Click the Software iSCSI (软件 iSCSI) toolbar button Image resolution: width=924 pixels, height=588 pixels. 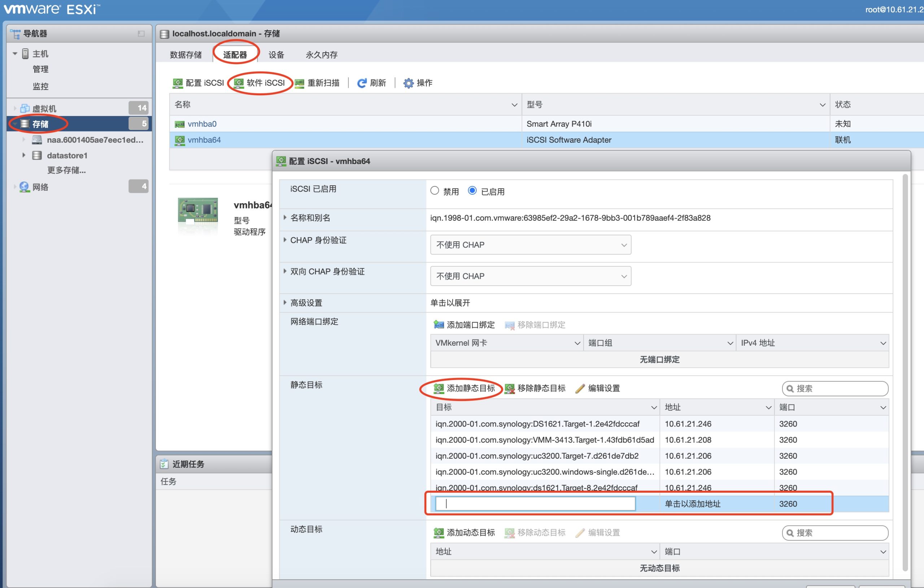pos(260,83)
